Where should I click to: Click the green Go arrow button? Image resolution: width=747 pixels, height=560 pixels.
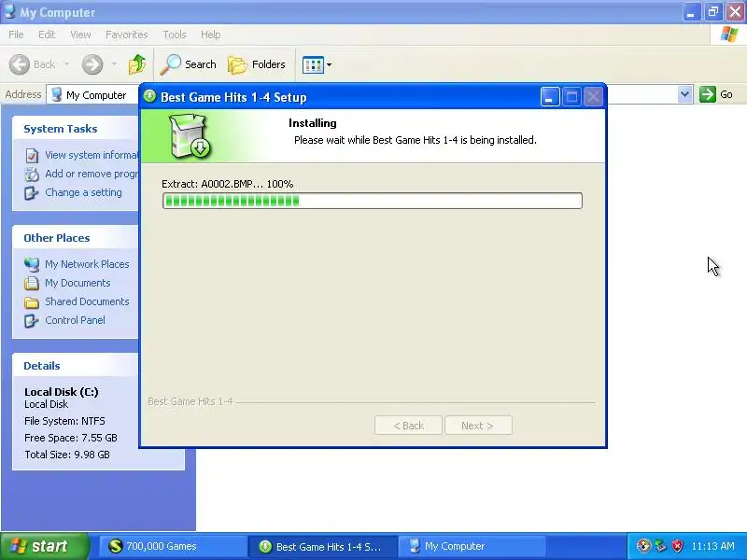coord(708,94)
